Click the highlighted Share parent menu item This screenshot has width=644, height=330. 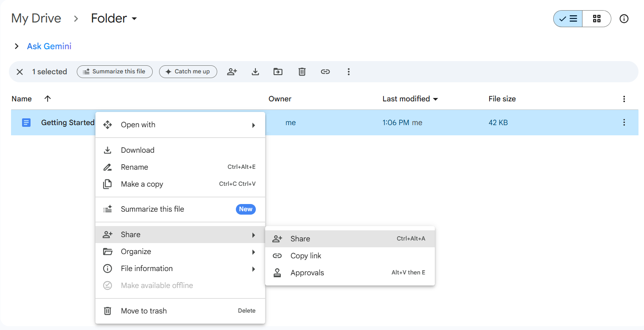[180, 235]
